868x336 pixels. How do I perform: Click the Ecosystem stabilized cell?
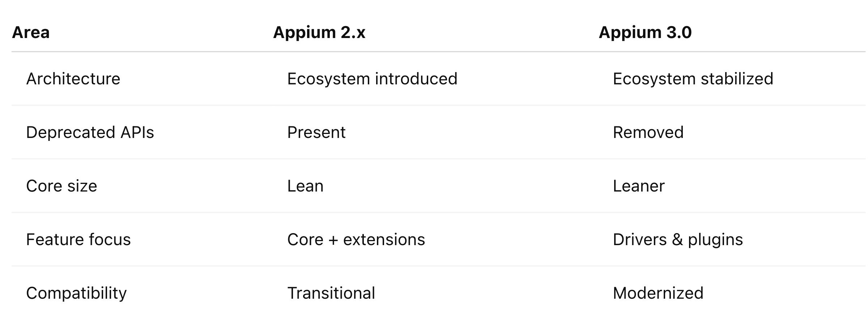point(693,79)
